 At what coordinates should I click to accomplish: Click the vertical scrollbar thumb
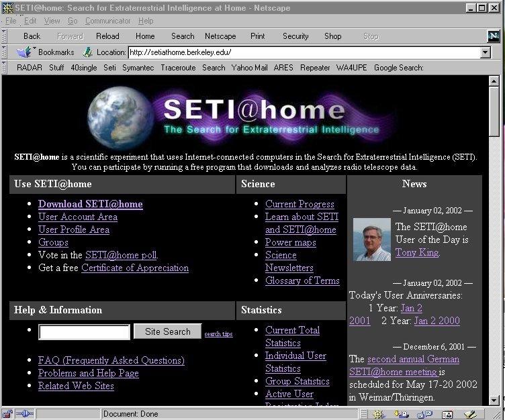(x=494, y=111)
